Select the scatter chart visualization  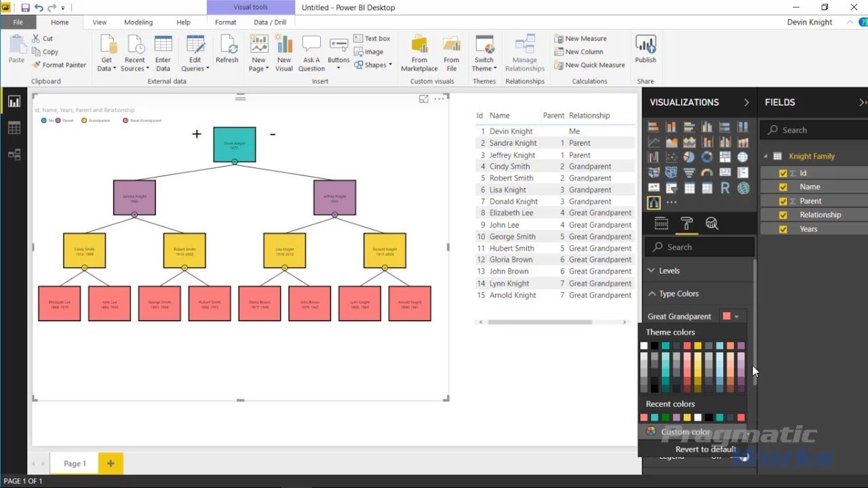coord(671,157)
